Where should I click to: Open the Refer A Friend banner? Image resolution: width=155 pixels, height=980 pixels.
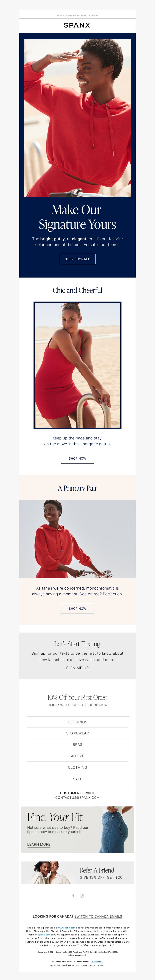point(77,873)
